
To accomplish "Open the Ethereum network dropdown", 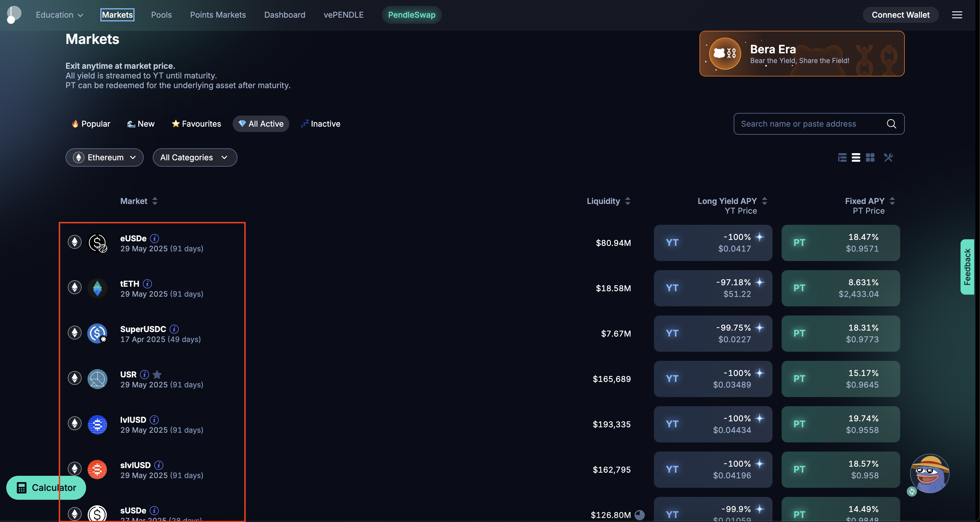I will (104, 157).
